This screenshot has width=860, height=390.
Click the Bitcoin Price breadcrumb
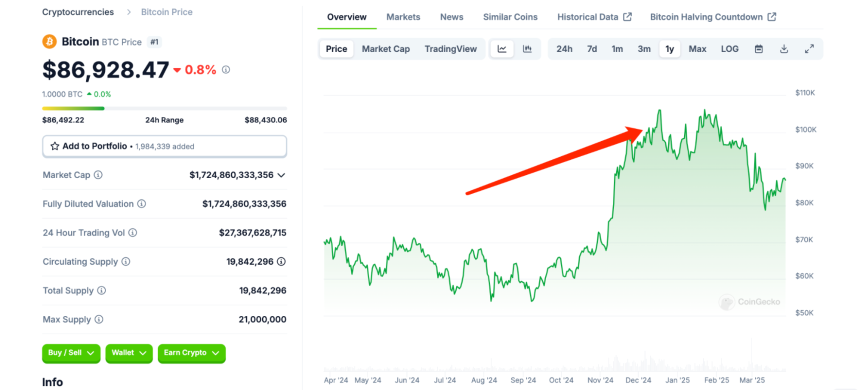167,12
